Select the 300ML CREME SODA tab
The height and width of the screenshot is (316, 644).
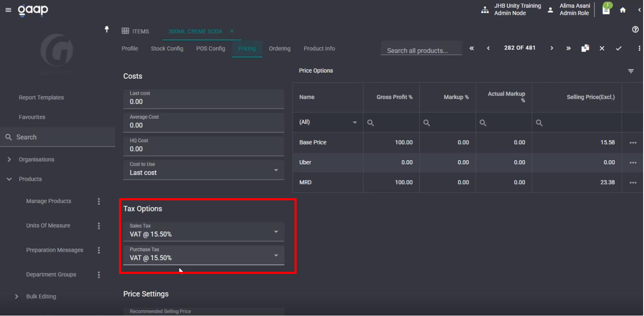(195, 32)
